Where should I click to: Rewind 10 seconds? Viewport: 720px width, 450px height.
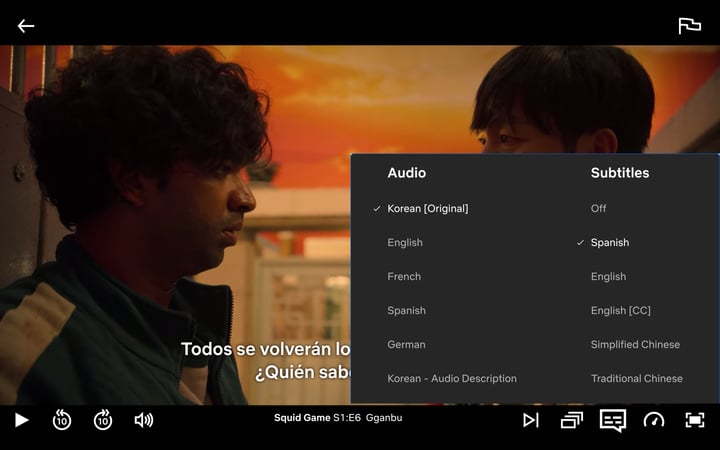pos(62,420)
